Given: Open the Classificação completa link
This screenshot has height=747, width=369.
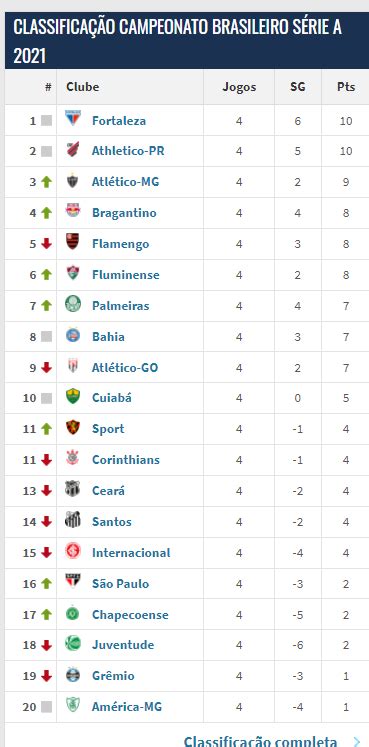Looking at the screenshot, I should [260, 740].
